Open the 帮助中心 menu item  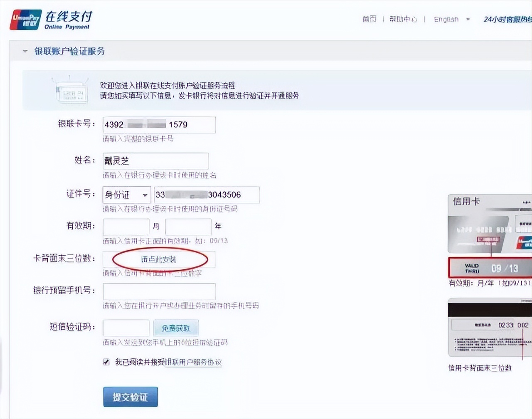click(x=404, y=19)
